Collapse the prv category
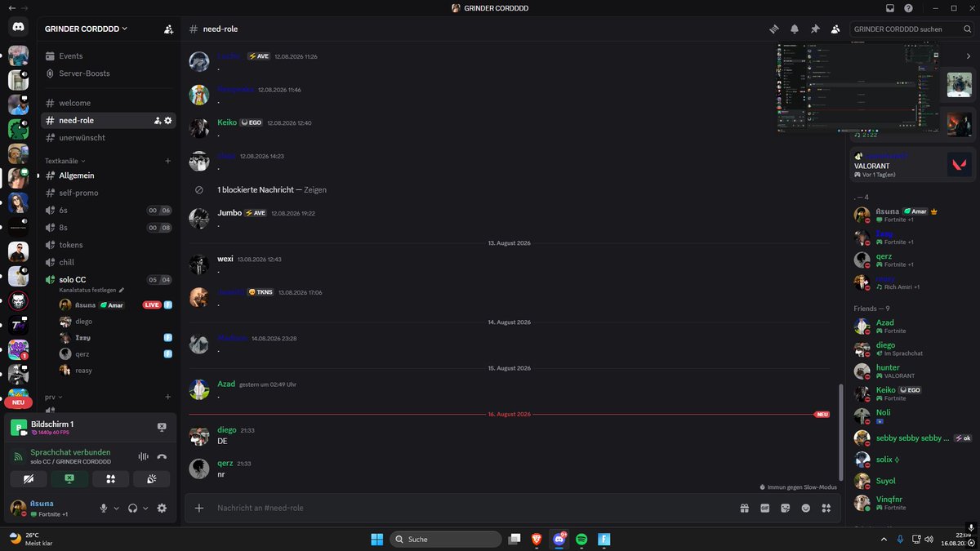980x551 pixels. 53,397
